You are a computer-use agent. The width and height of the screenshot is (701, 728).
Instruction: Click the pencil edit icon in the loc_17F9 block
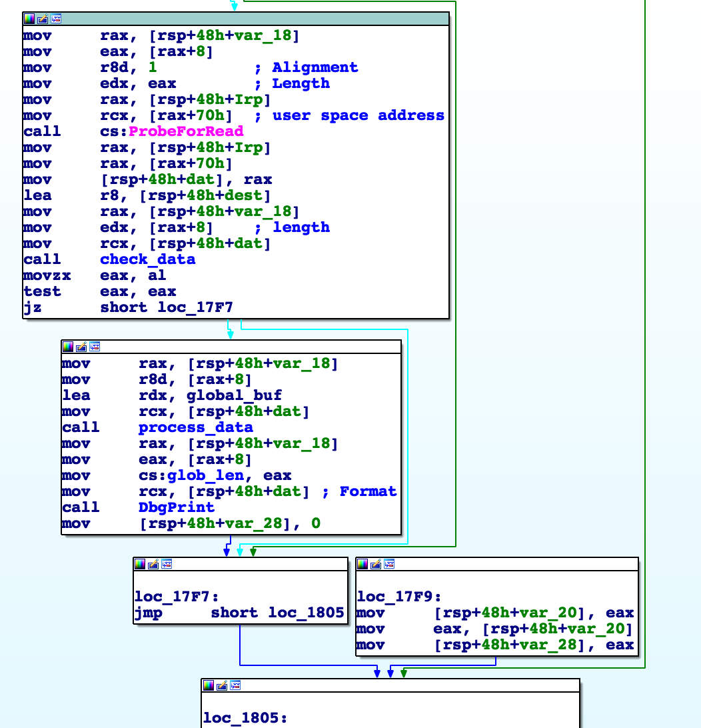click(376, 564)
